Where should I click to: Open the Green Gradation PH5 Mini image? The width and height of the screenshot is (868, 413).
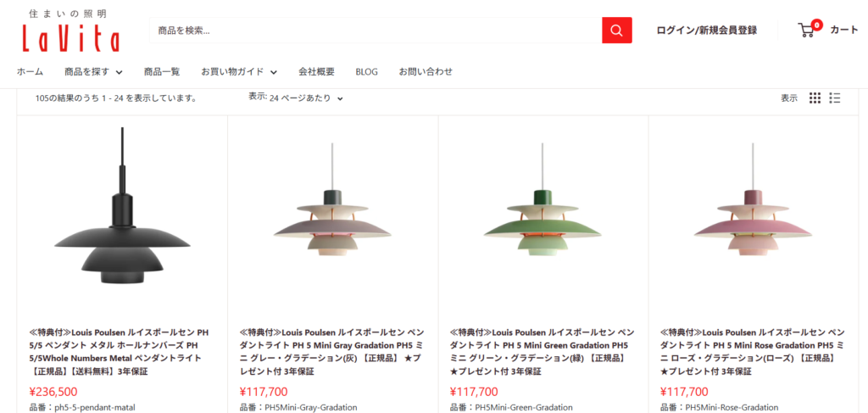[543, 198]
